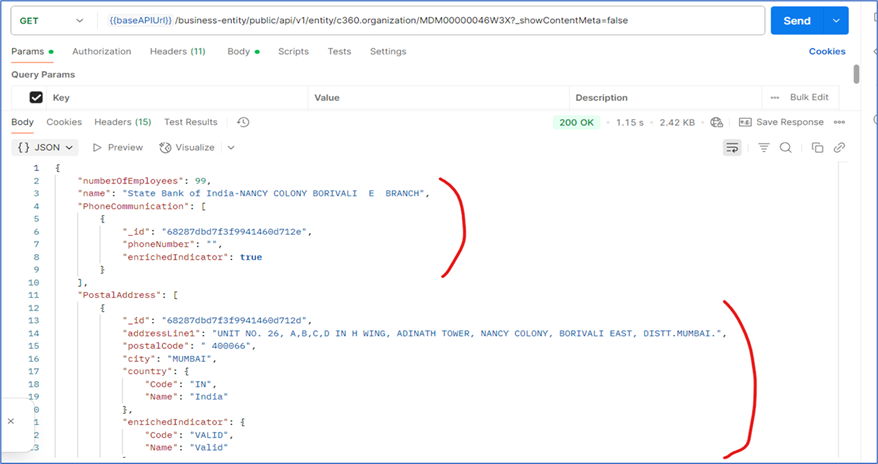Click Save Response button
Image resolution: width=878 pixels, height=464 pixels.
[782, 122]
